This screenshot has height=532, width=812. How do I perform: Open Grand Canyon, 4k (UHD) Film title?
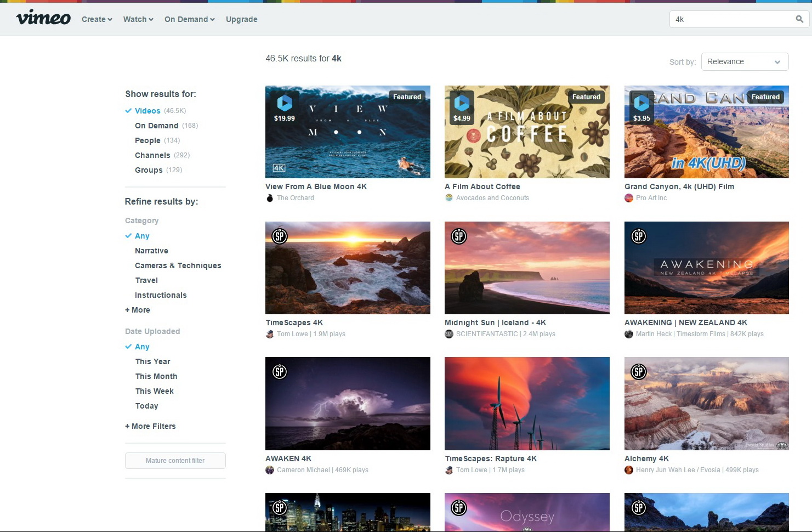pyautogui.click(x=679, y=186)
